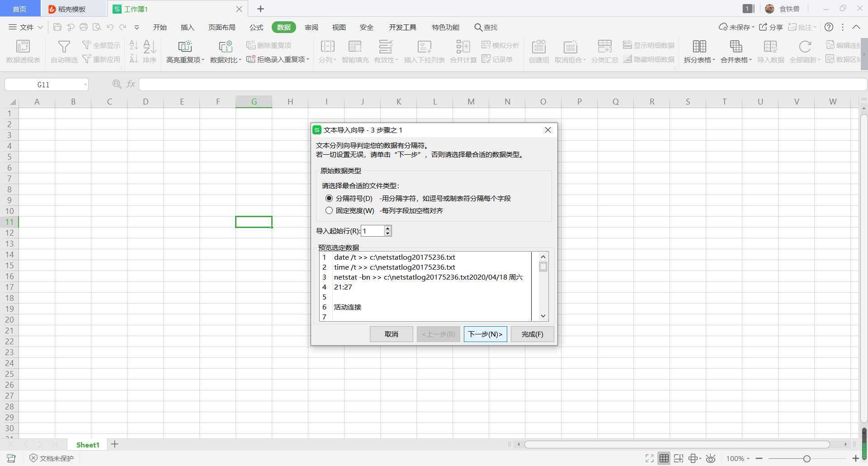The image size is (868, 466).
Task: Select the 分隔符号(D) radio option
Action: (329, 198)
